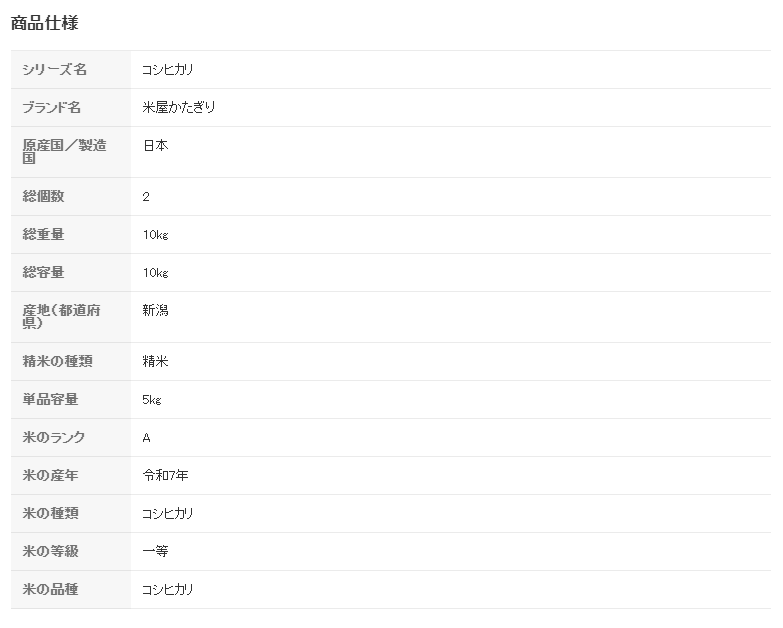Viewport: 783px width, 628px height.
Task: Click the 米の種類 row label
Action: (x=50, y=514)
